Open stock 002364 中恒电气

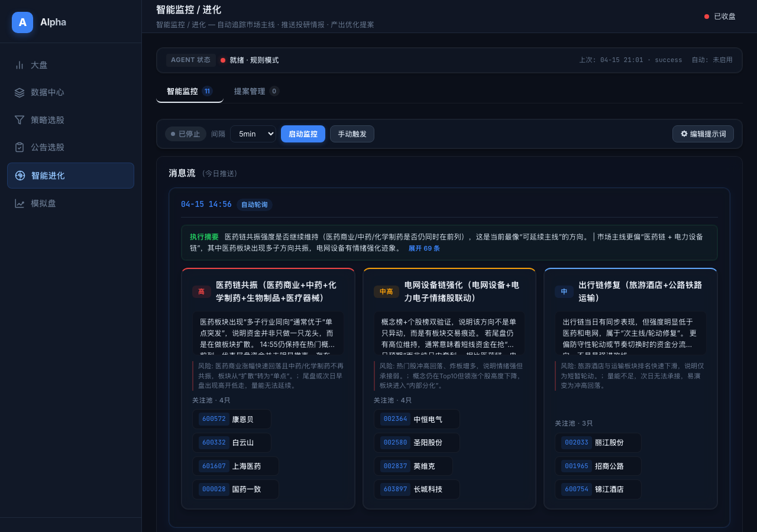click(x=417, y=419)
